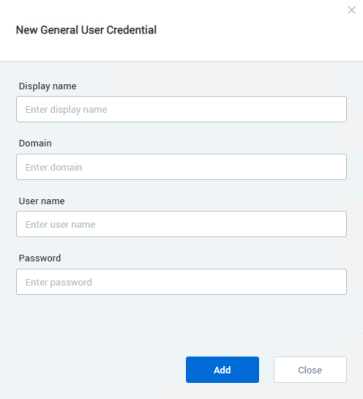Click the "Domain" field label
The height and width of the screenshot is (399, 363).
coord(35,143)
